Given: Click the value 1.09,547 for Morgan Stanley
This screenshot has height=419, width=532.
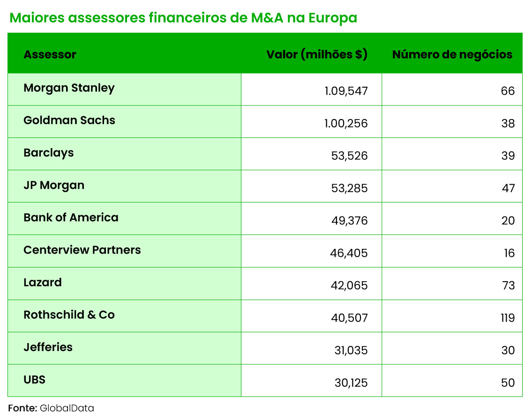Looking at the screenshot, I should tap(346, 91).
